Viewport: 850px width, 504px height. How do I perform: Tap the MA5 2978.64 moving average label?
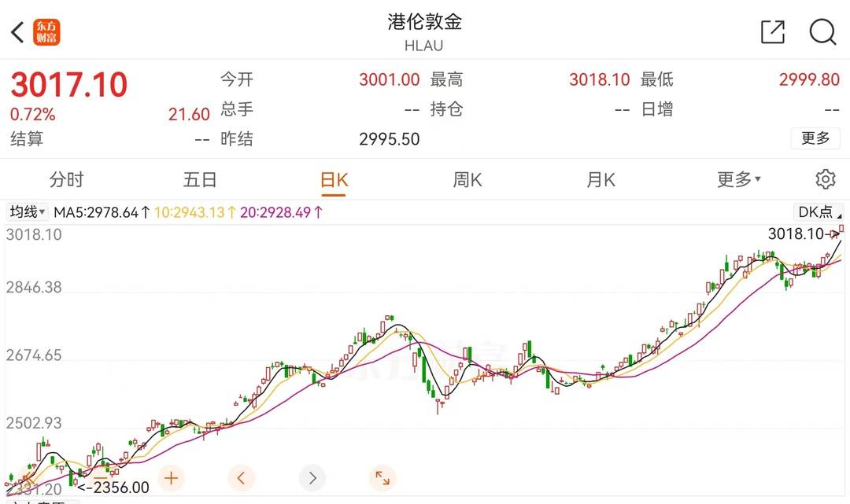(101, 212)
